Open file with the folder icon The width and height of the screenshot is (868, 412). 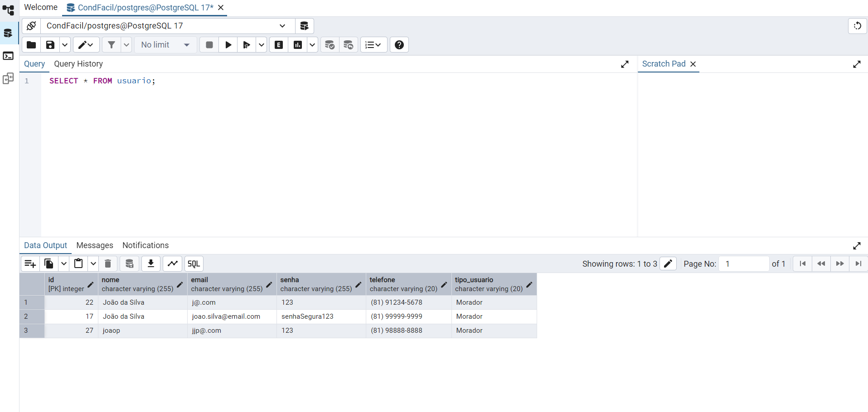pyautogui.click(x=31, y=45)
